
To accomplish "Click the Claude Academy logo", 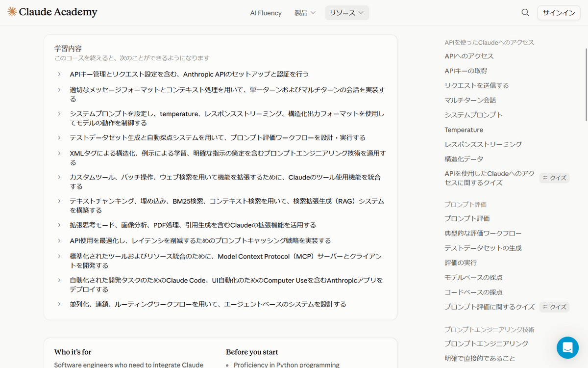I will (52, 12).
